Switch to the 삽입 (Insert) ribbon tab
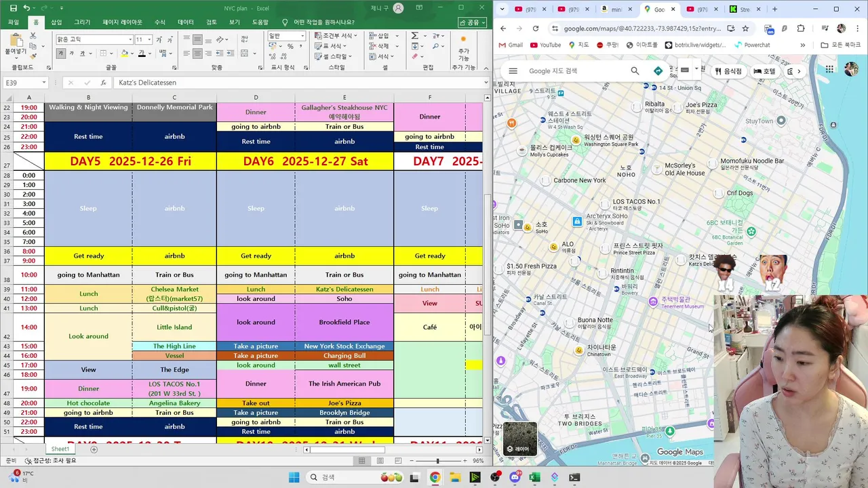 (56, 22)
